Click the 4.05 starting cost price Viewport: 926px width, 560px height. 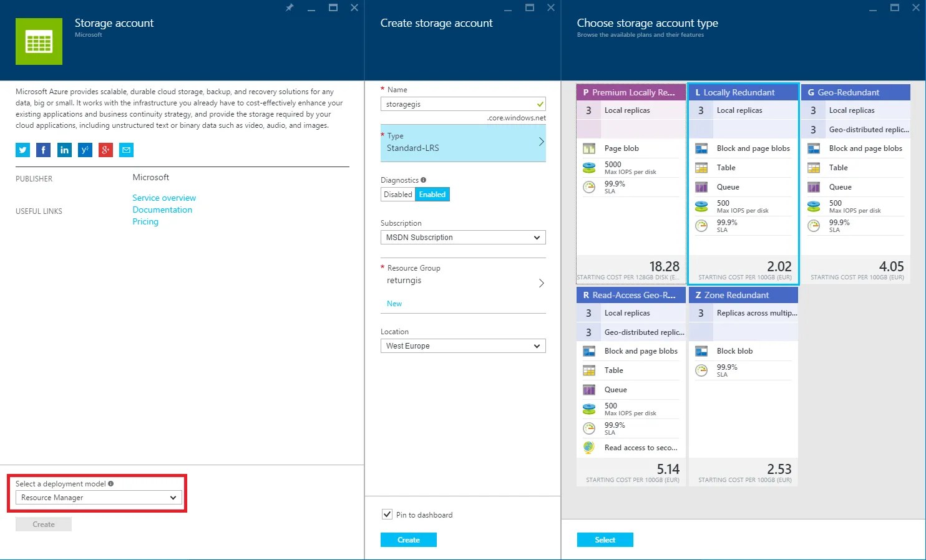coord(892,266)
